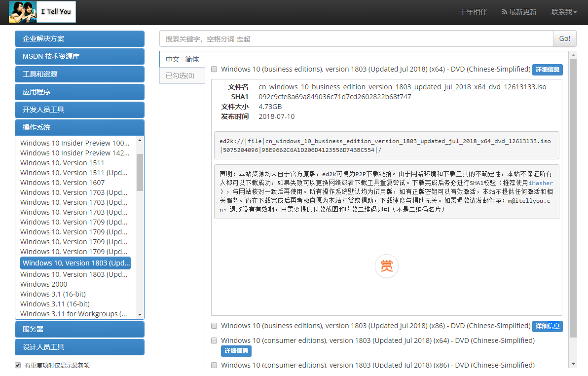Select Windows 2000 in the OS list
The width and height of the screenshot is (588, 376).
[44, 284]
